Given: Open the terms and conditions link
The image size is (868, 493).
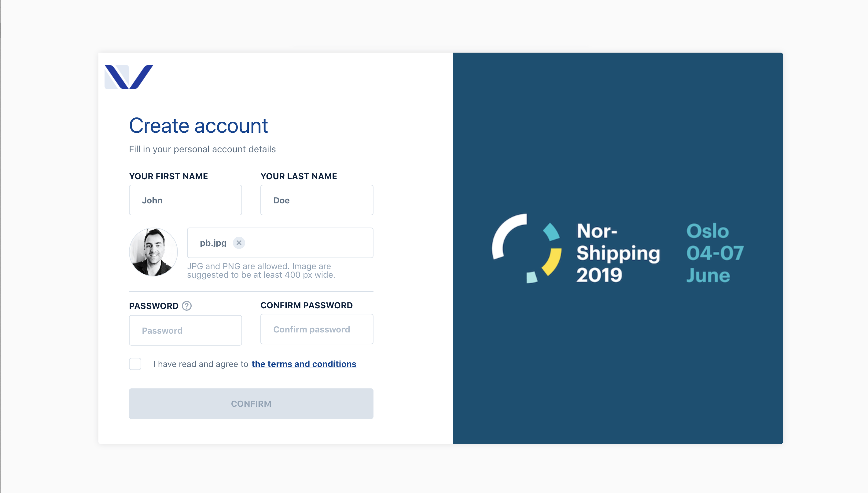Looking at the screenshot, I should [x=304, y=364].
